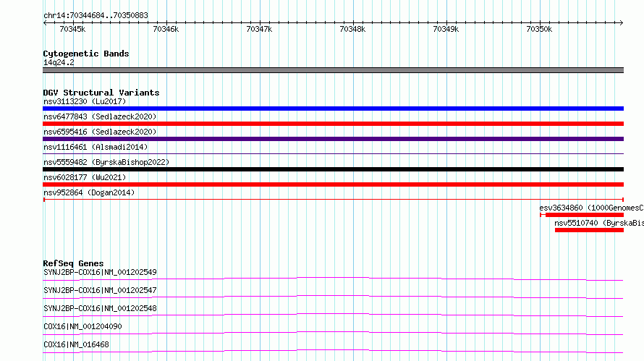The image size is (644, 361).
Task: Click the magenta NM_001202549 transcript line
Action: [x=333, y=279]
